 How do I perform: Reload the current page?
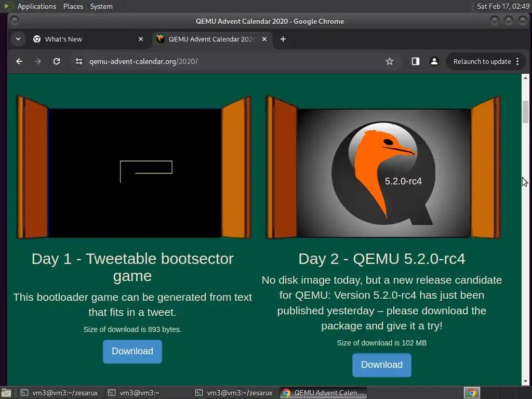(57, 61)
